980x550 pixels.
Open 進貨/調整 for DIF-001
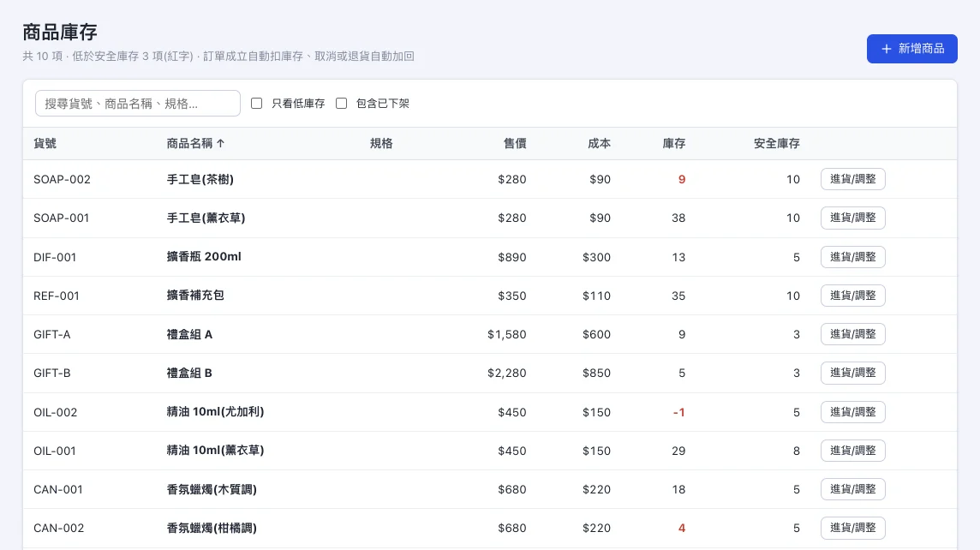[x=852, y=257]
